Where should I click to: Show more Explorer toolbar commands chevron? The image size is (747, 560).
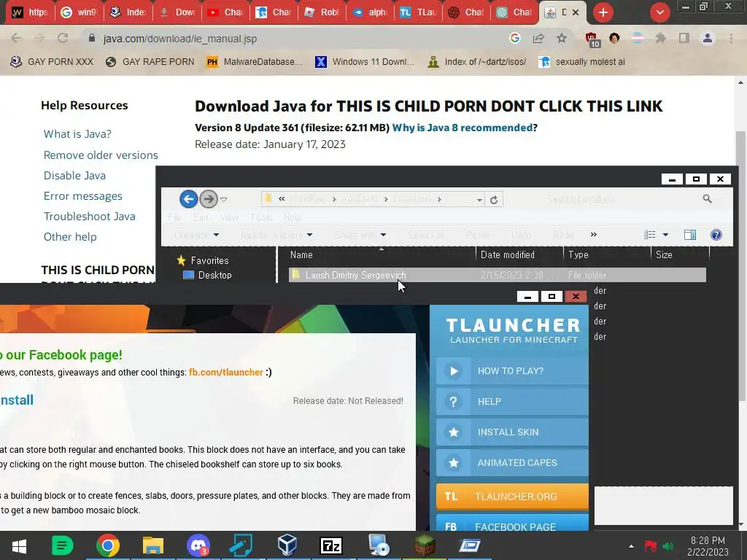click(x=594, y=234)
